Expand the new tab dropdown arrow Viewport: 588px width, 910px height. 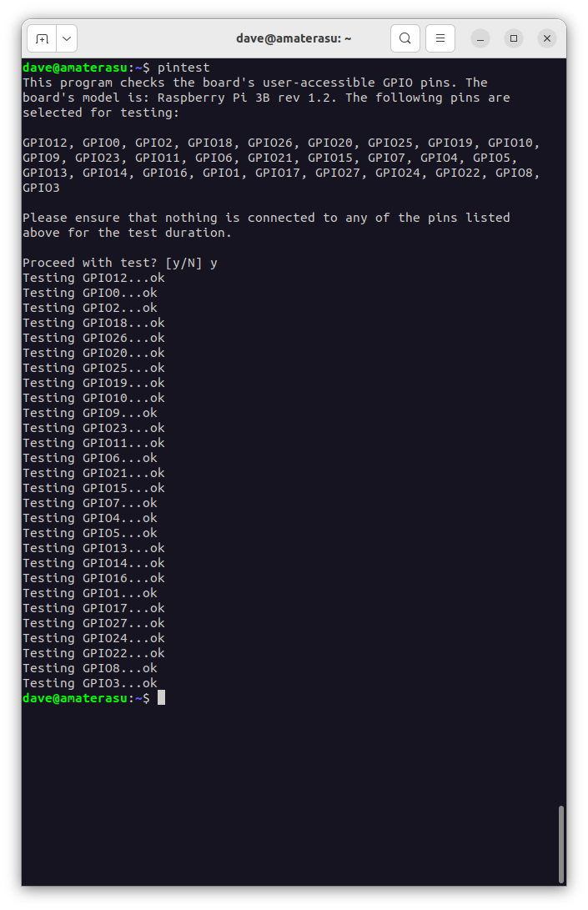[67, 38]
